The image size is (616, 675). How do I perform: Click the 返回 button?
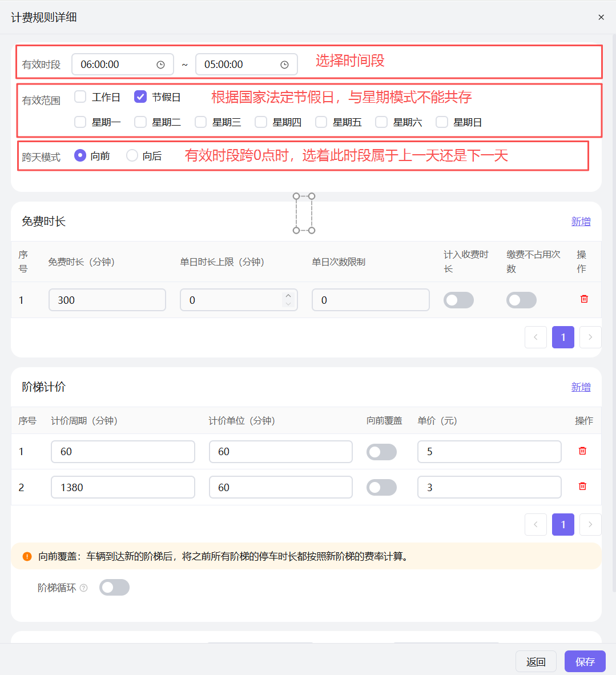[x=536, y=661]
